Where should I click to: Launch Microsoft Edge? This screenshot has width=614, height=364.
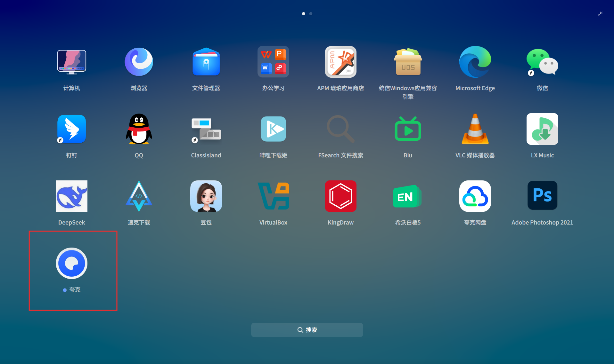[475, 62]
